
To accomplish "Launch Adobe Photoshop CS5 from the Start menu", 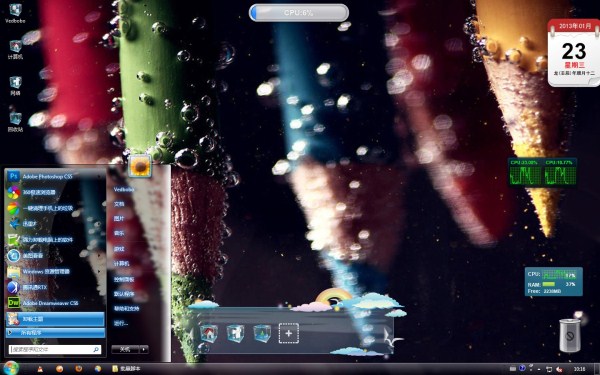I will coord(55,176).
